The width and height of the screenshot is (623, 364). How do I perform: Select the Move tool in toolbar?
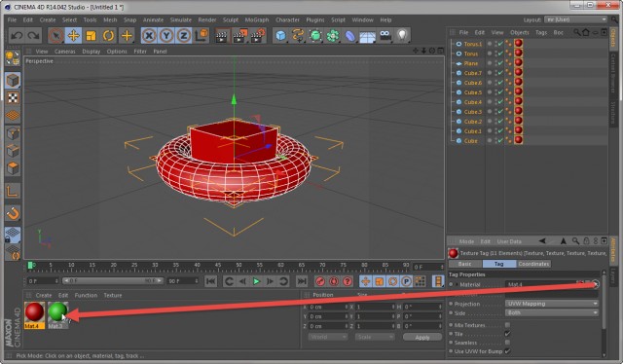coord(74,36)
